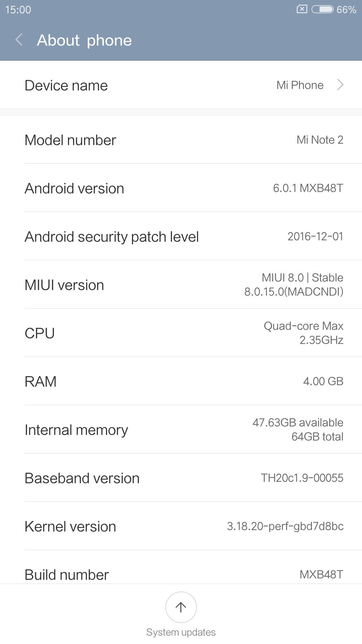Tap the Android version entry
362x644 pixels.
[181, 188]
